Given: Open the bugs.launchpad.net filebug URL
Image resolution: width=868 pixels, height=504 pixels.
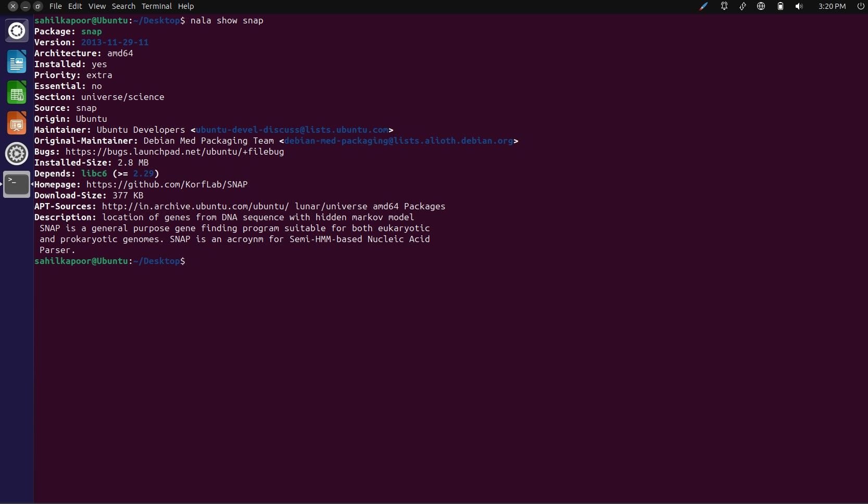Looking at the screenshot, I should click(175, 152).
